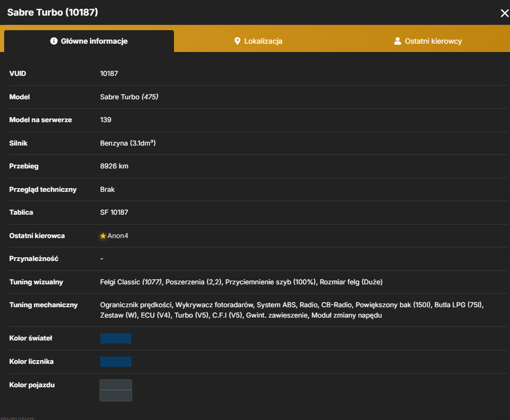Show the Ostatni kierowcy tab

point(428,41)
